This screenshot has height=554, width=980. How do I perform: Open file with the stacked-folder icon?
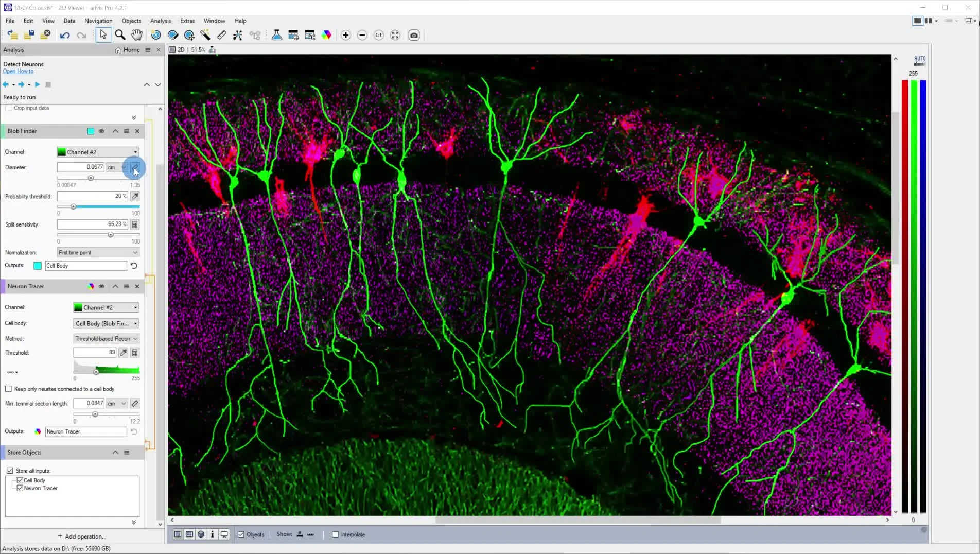[12, 35]
